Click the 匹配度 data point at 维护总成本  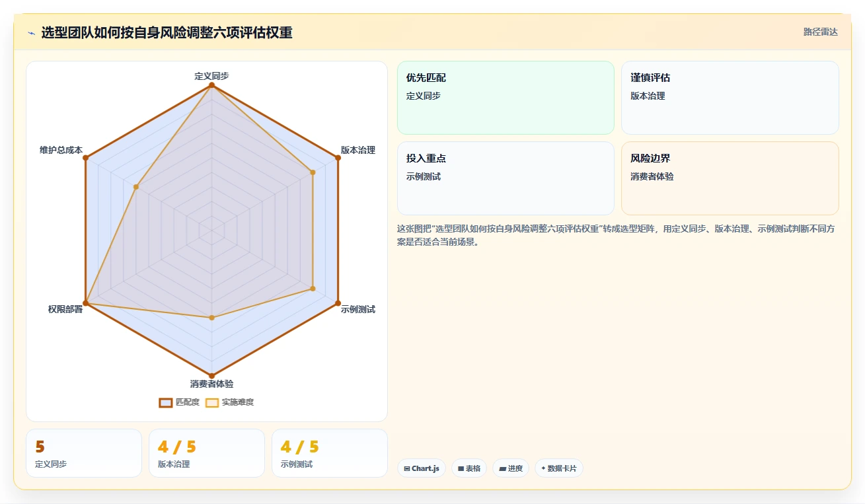click(x=86, y=158)
